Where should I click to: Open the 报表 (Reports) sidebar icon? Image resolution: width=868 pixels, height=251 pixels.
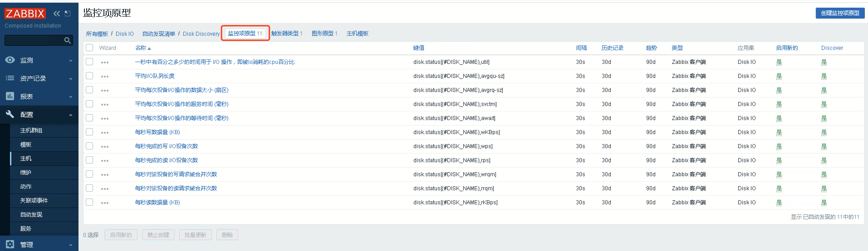tap(10, 96)
